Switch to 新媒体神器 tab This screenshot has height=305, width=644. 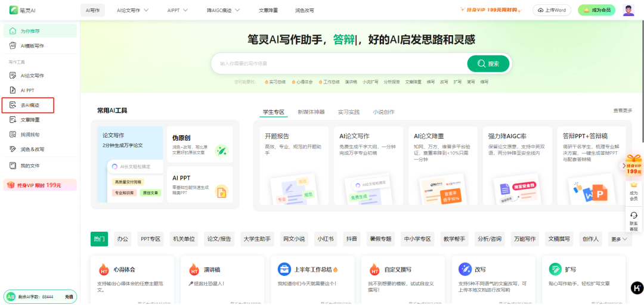tap(311, 111)
